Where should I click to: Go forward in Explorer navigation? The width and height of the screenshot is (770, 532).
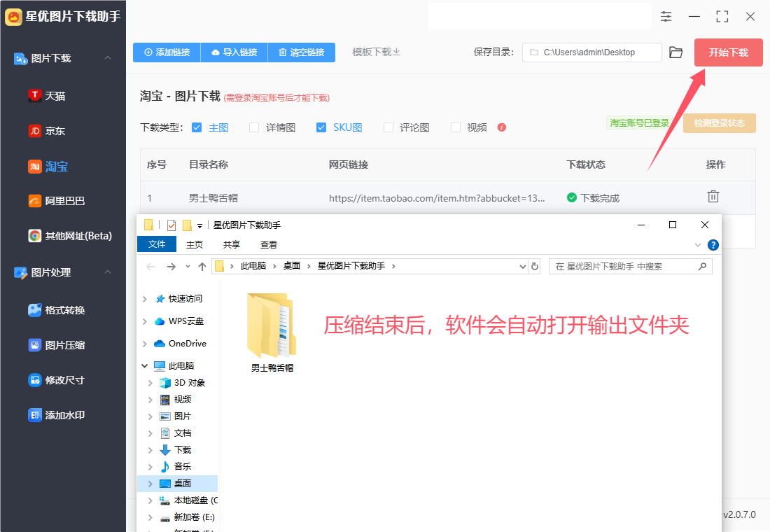click(x=171, y=266)
